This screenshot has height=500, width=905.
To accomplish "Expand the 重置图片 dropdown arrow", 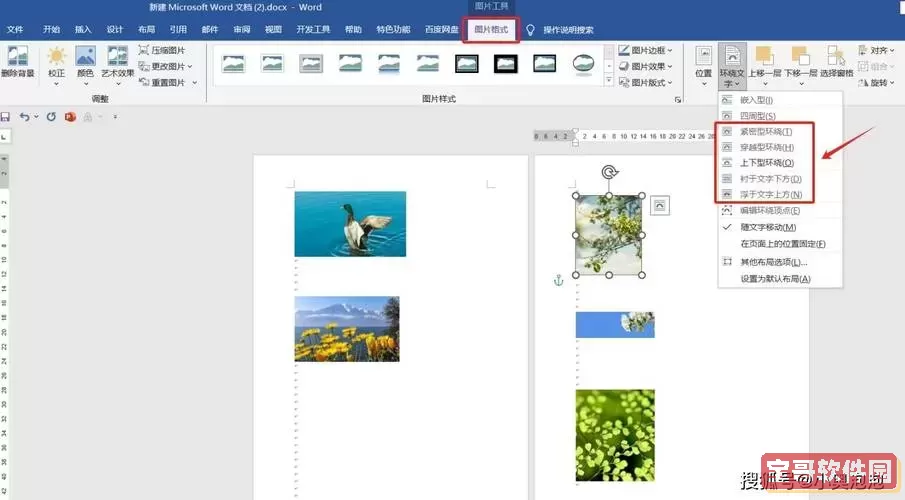I will coord(195,83).
